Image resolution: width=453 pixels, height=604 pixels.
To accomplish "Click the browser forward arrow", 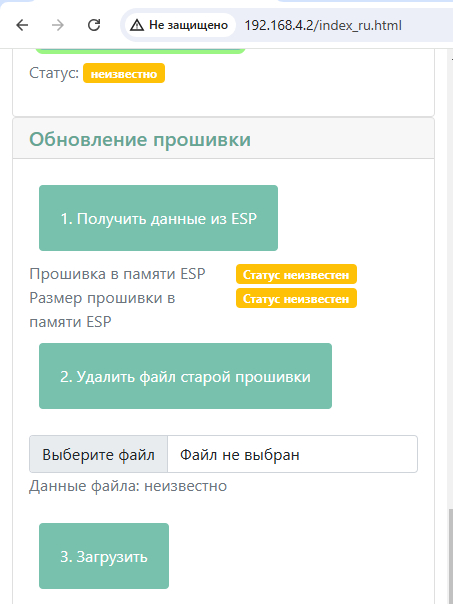I will point(58,25).
